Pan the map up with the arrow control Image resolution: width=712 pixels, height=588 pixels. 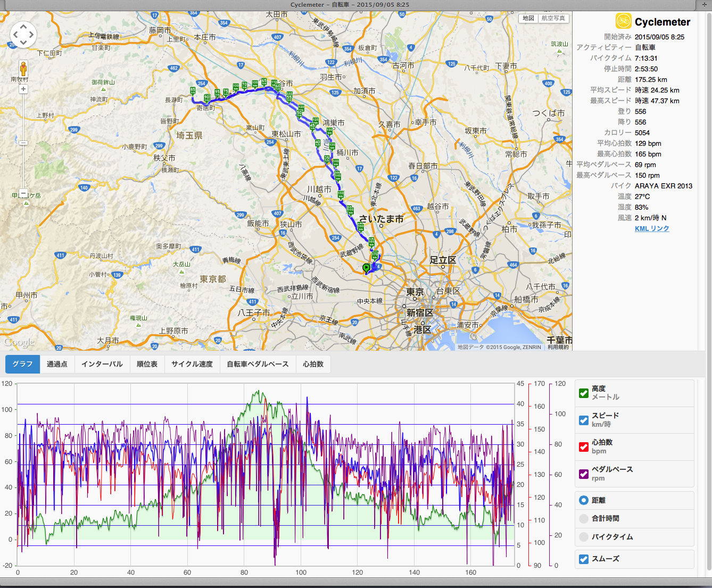(23, 26)
